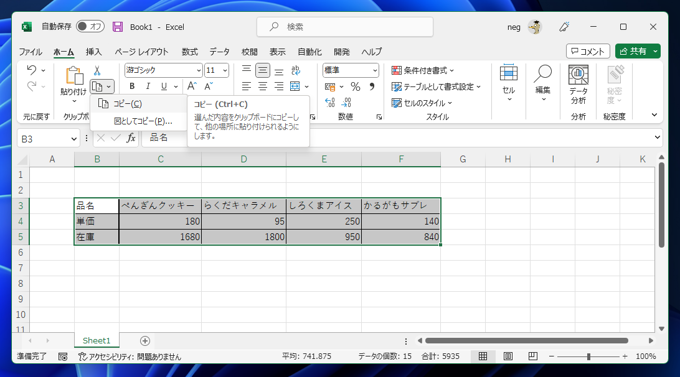This screenshot has height=377, width=680.
Task: Open the Name Box dropdown for B3
Action: 74,139
